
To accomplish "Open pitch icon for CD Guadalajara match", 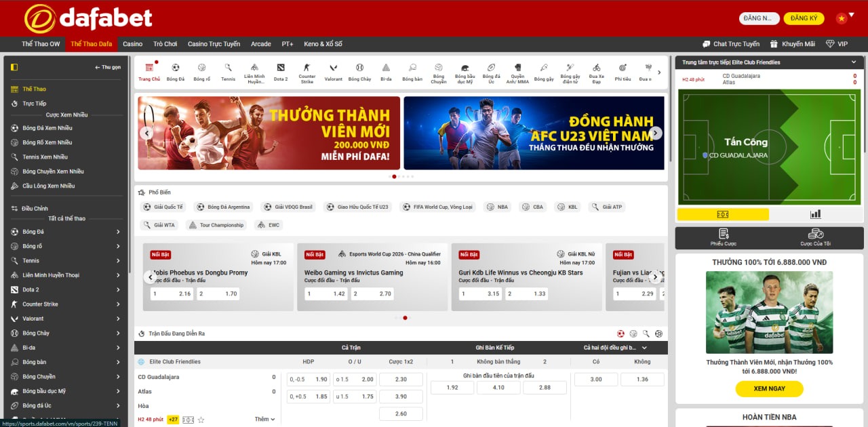I will (188, 420).
